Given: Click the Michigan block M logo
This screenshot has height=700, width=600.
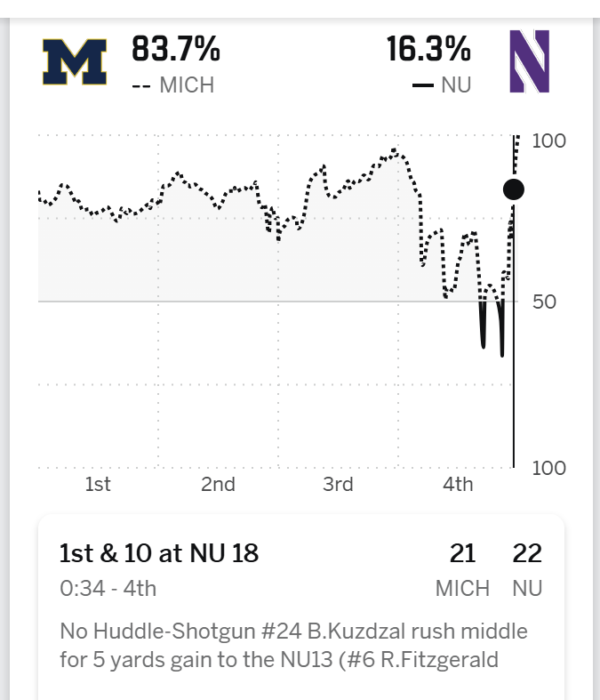Looking at the screenshot, I should click(x=75, y=62).
